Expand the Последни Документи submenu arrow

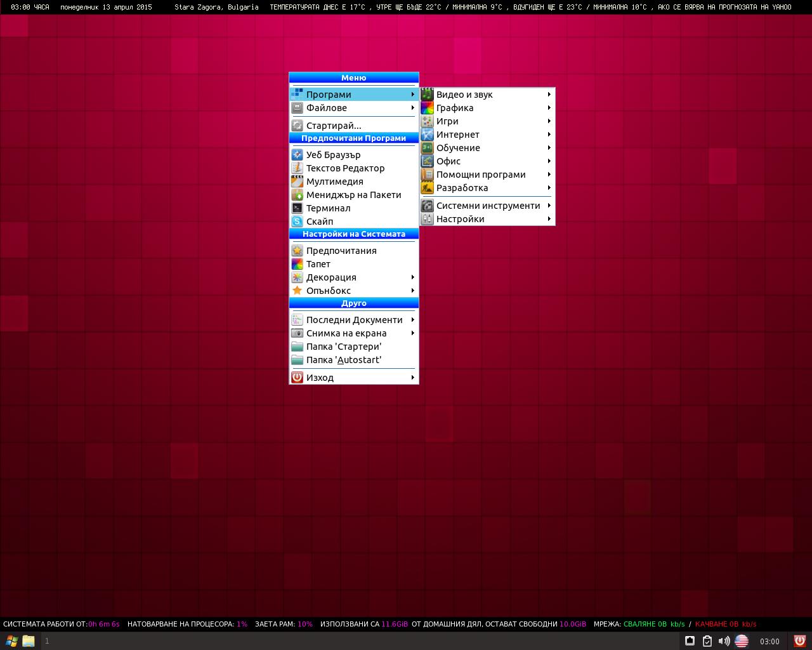412,320
